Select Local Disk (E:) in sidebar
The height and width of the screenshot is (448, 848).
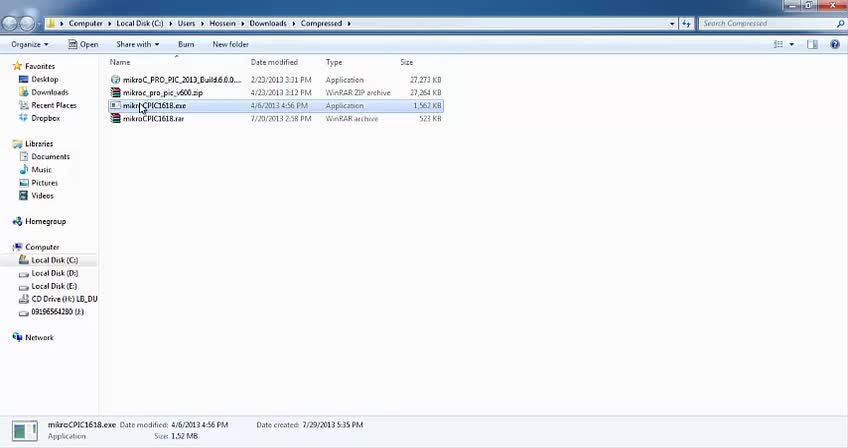pyautogui.click(x=54, y=286)
